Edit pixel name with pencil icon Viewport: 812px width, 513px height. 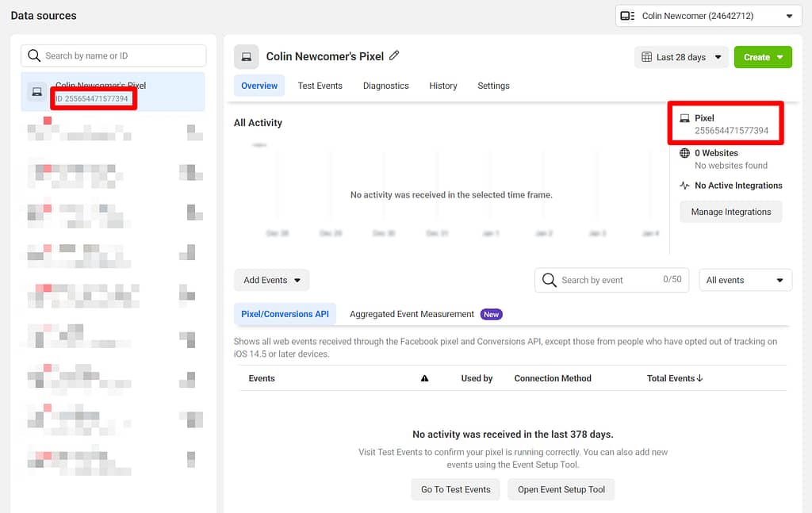point(394,56)
